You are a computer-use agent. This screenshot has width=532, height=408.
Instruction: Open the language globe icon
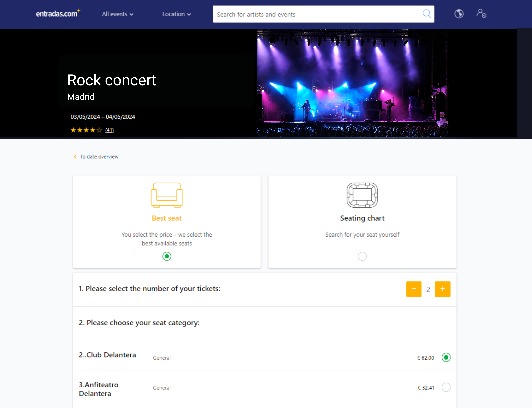459,14
